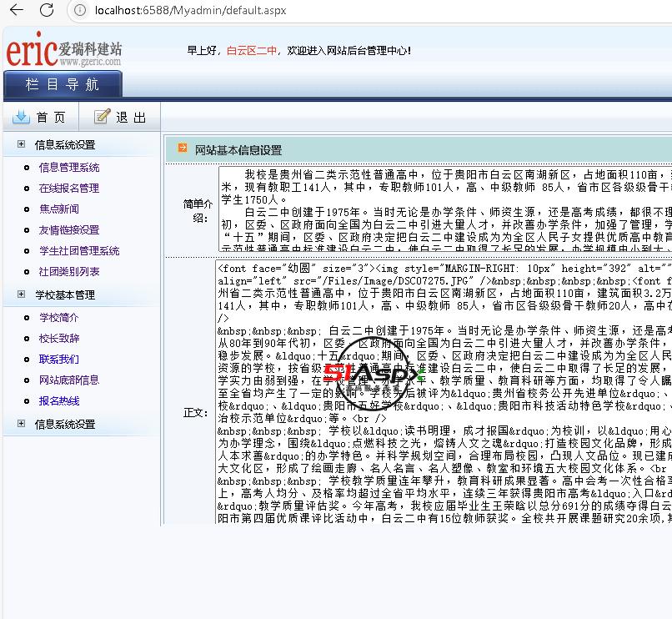The image size is (672, 619).
Task: Click bullet icon beside 联系我们
Action: 27,360
